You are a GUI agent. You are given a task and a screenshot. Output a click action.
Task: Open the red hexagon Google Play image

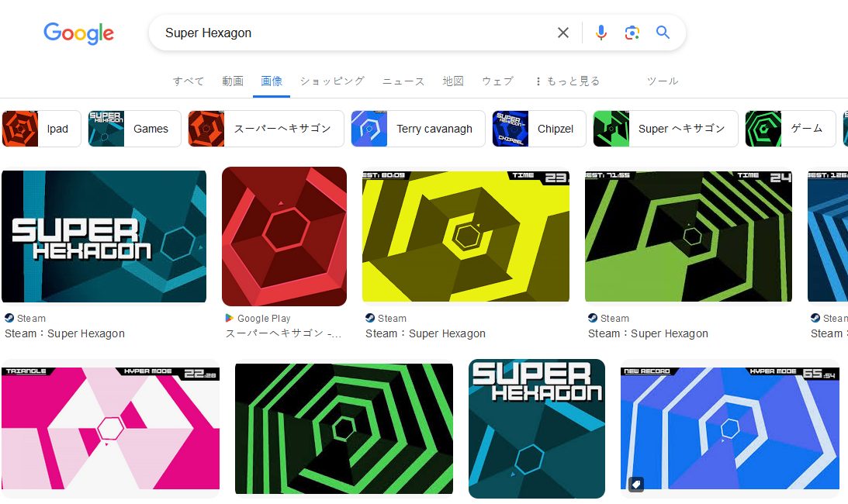(285, 236)
